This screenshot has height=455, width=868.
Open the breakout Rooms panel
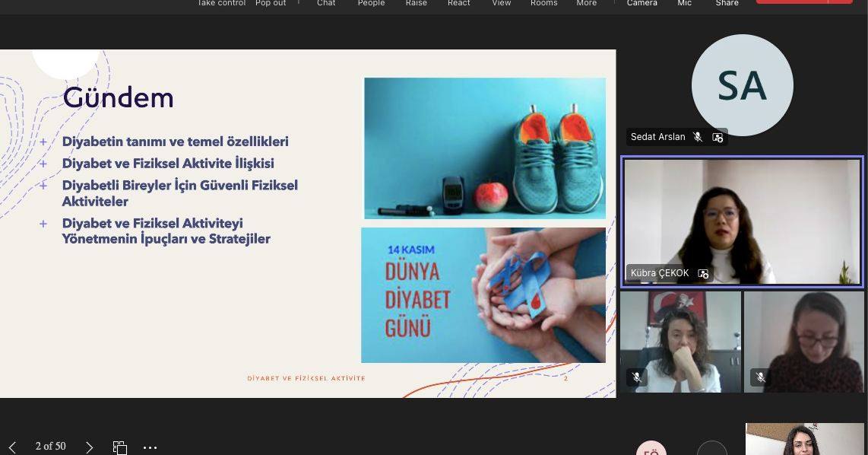tap(543, 4)
